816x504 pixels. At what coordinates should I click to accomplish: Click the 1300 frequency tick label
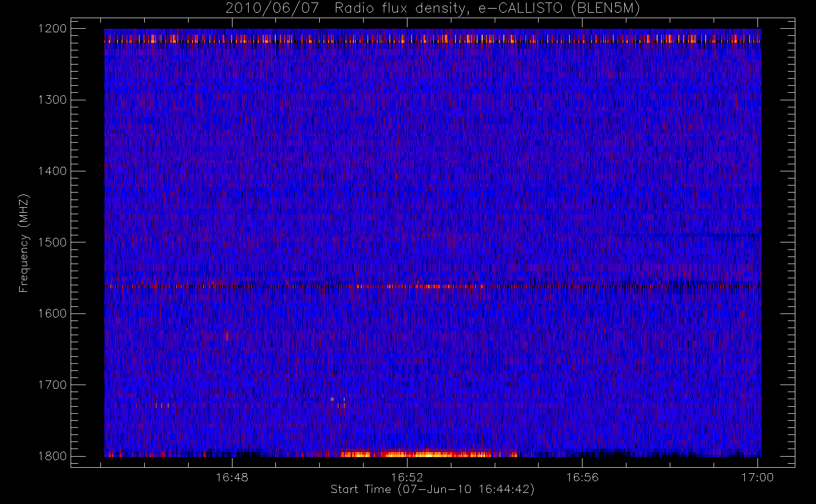point(52,100)
